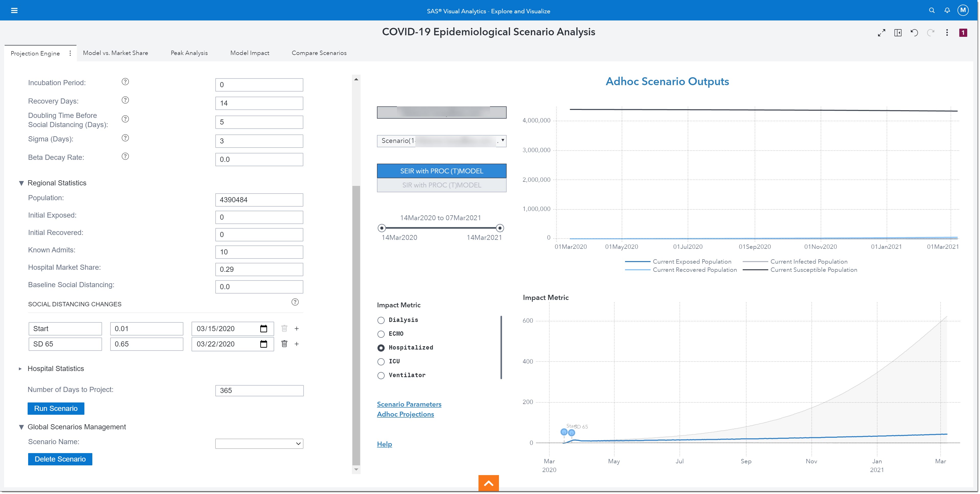The image size is (980, 494).
Task: Add row with plus beside SD 65
Action: click(x=297, y=344)
